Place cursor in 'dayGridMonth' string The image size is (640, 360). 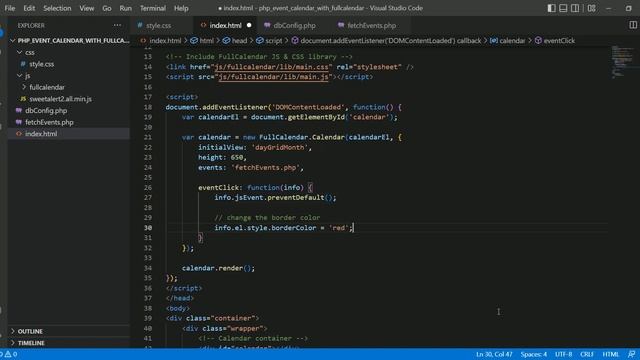(280, 147)
